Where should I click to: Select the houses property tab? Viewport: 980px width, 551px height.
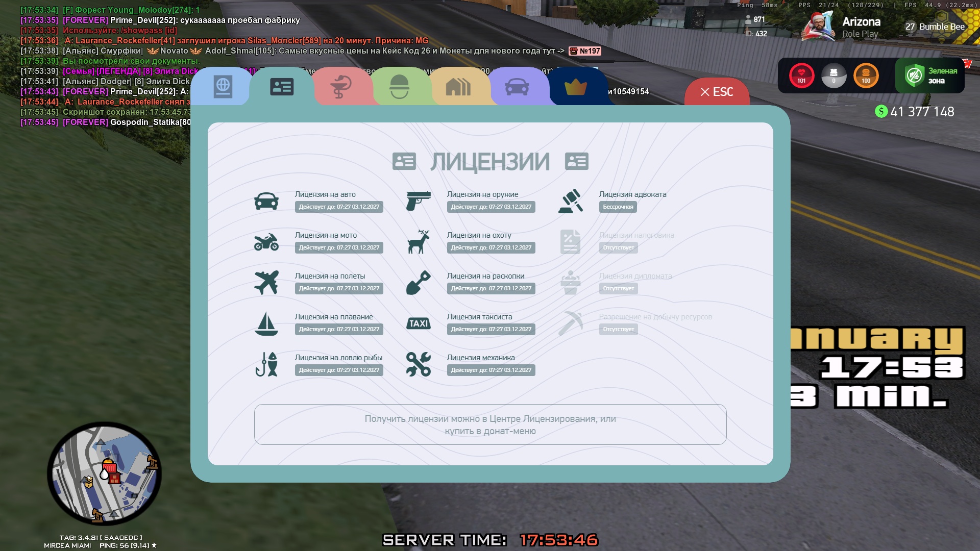[458, 87]
